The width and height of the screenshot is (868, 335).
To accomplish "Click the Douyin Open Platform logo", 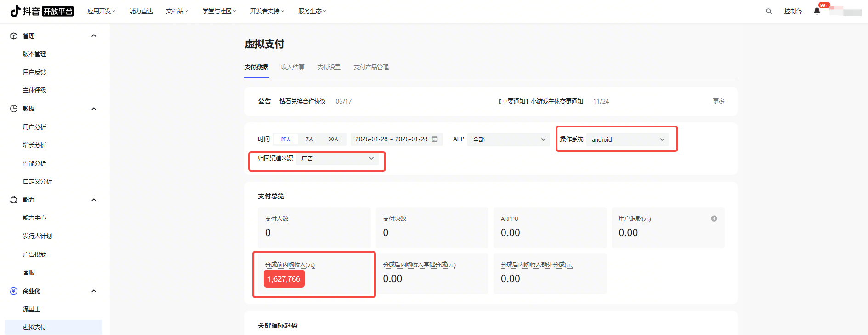I will tap(42, 11).
